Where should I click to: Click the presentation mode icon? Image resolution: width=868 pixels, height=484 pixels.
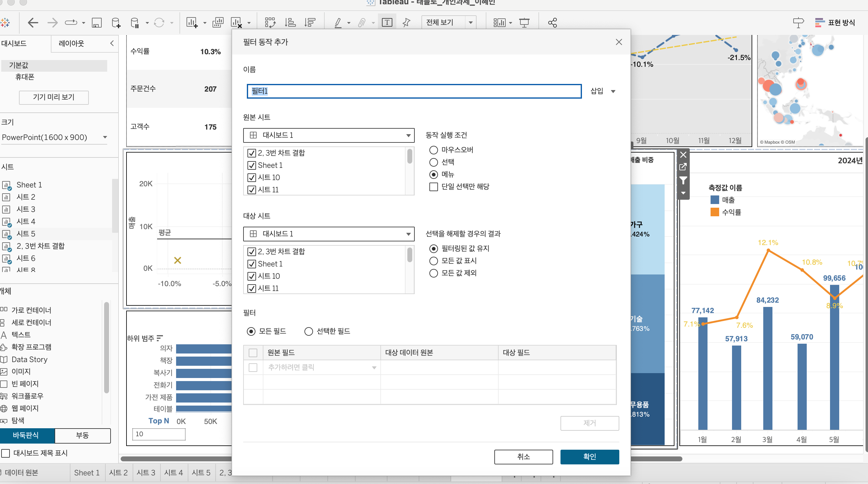(524, 23)
